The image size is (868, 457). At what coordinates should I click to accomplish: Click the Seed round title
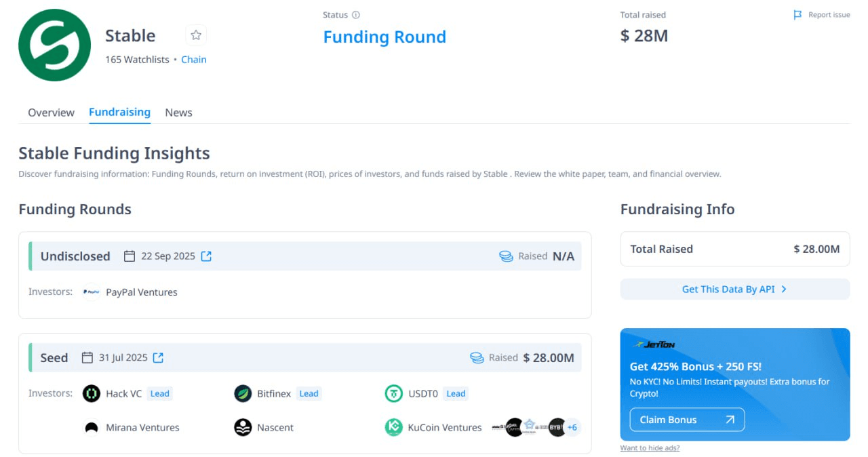point(54,357)
